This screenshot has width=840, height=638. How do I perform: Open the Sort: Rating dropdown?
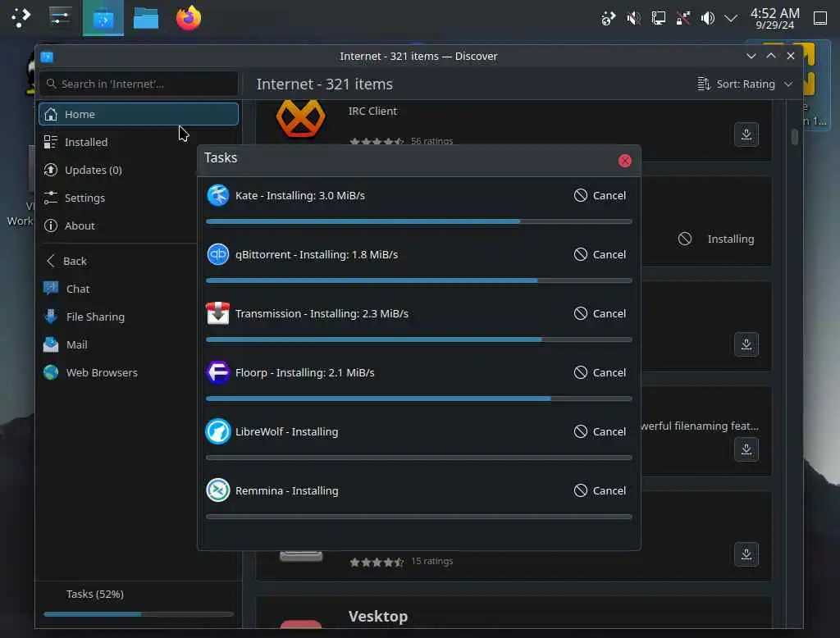tap(745, 84)
